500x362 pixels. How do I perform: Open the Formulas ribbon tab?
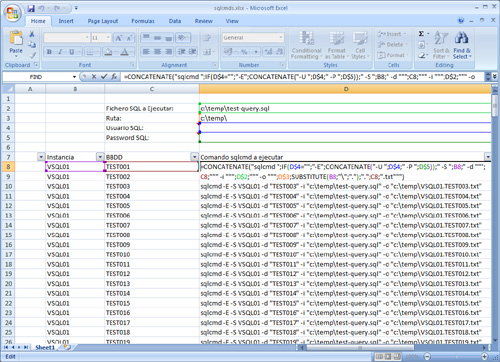(x=143, y=21)
